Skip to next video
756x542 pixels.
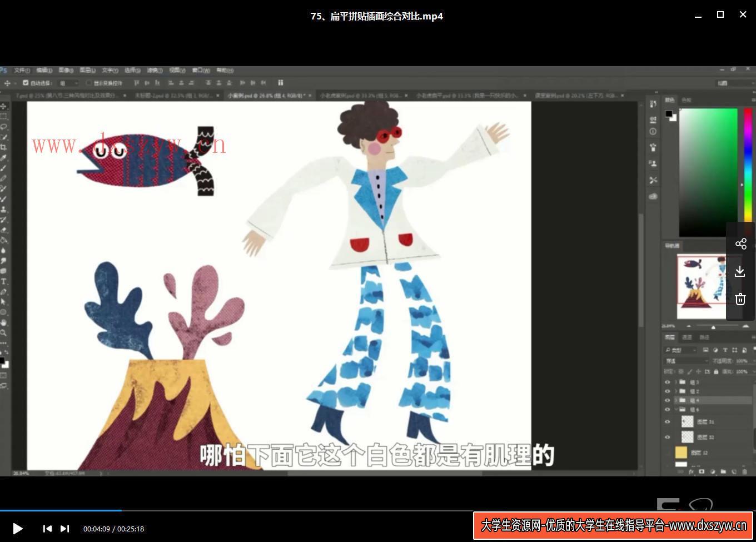click(64, 529)
